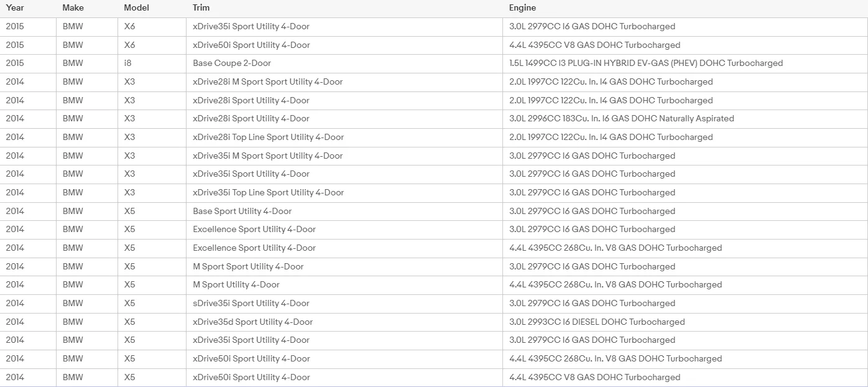Click the Make column header

[73, 8]
